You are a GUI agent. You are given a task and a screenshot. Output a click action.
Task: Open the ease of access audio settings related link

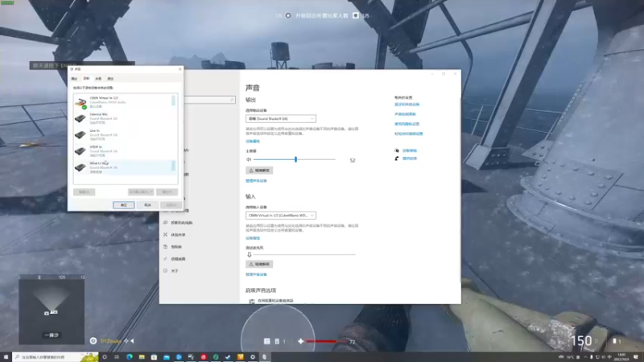(409, 134)
